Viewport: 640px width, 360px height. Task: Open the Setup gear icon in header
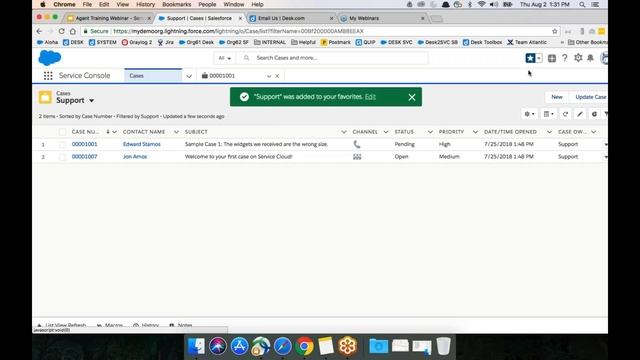click(578, 58)
